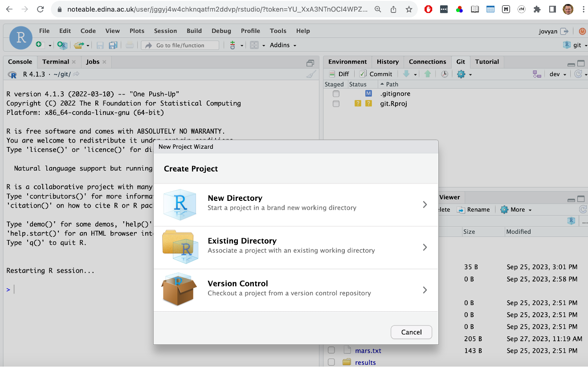
Task: Switch to the Connections tab
Action: pos(427,62)
